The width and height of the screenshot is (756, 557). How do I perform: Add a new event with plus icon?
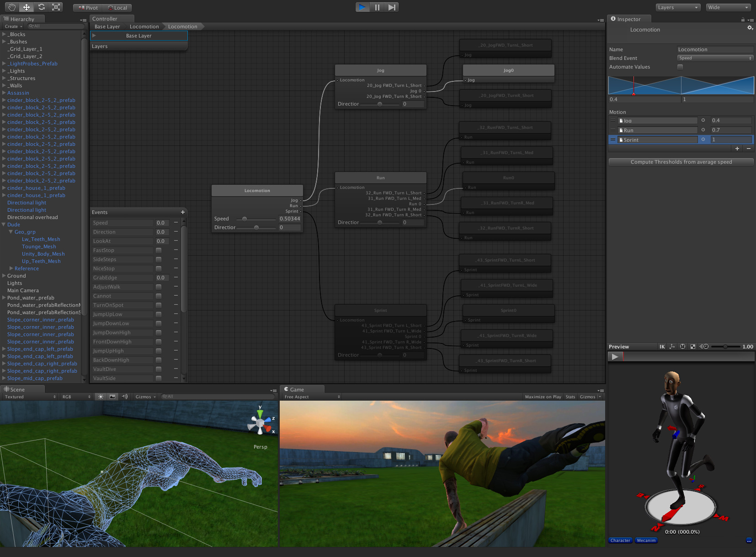click(183, 212)
